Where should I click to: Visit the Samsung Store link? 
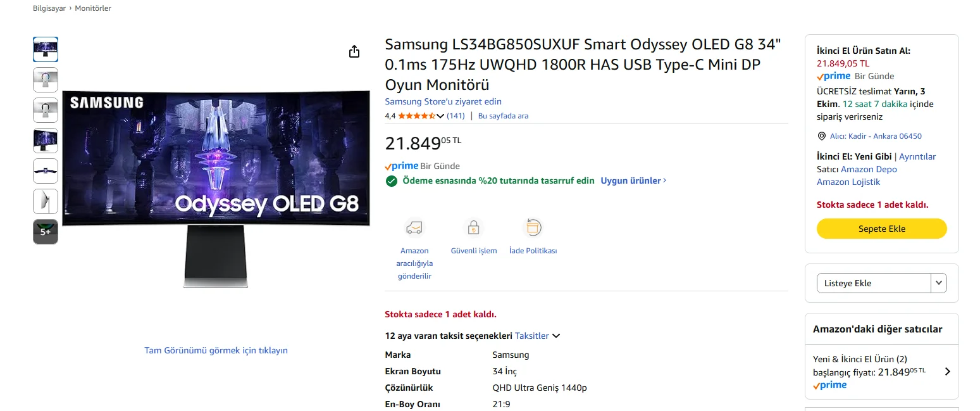tap(443, 101)
